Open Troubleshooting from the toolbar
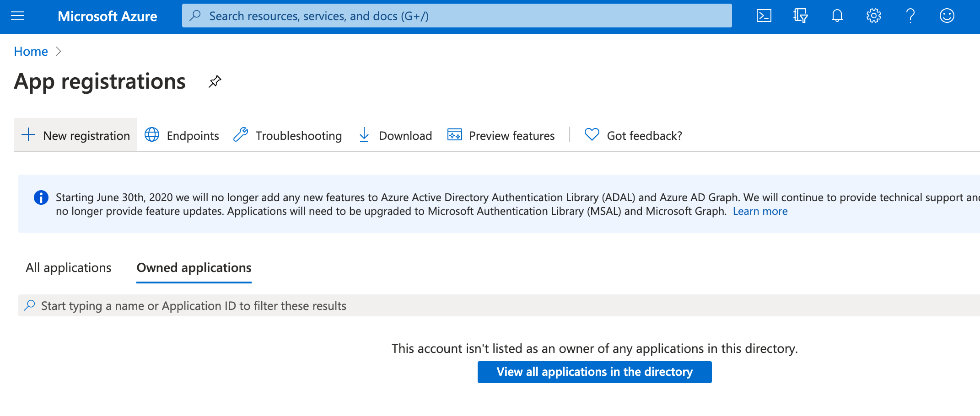The image size is (980, 416). [x=287, y=135]
